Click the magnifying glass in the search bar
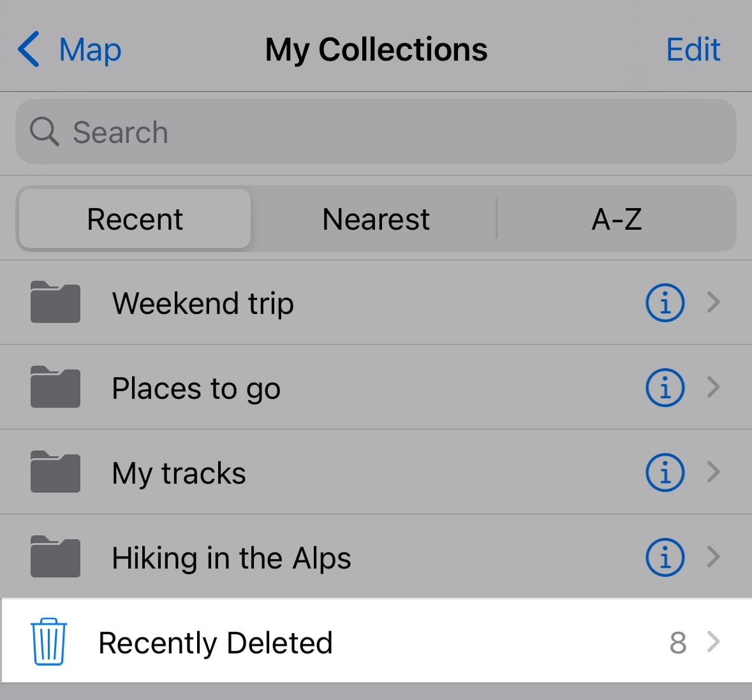 43,132
